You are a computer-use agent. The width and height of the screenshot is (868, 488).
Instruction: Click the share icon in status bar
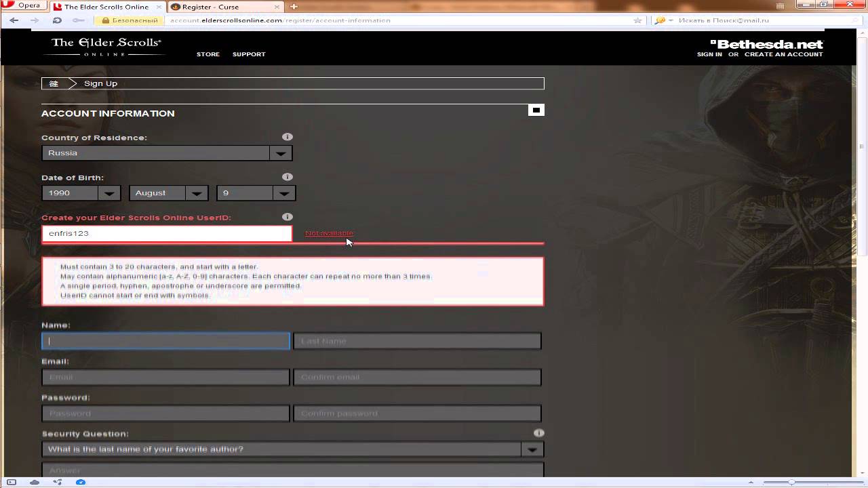[58, 482]
